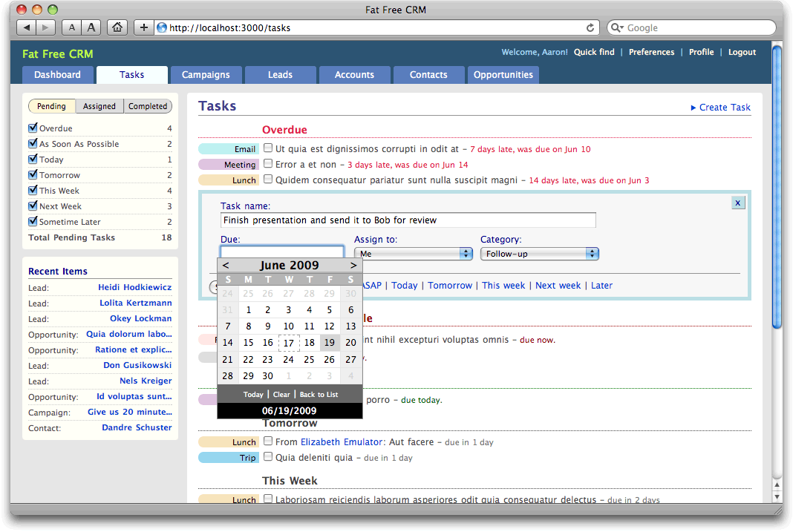The height and width of the screenshot is (532, 793).
Task: Switch to the Opportunities tab
Action: pyautogui.click(x=503, y=75)
